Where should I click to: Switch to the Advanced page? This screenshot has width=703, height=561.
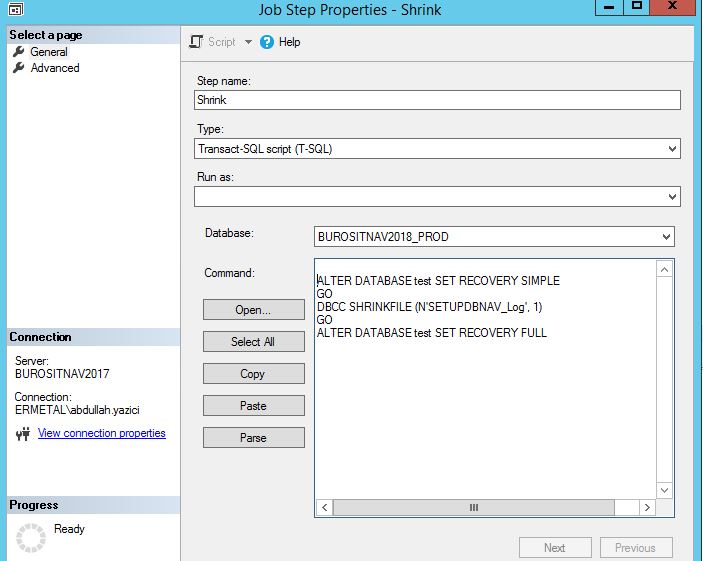(x=54, y=68)
